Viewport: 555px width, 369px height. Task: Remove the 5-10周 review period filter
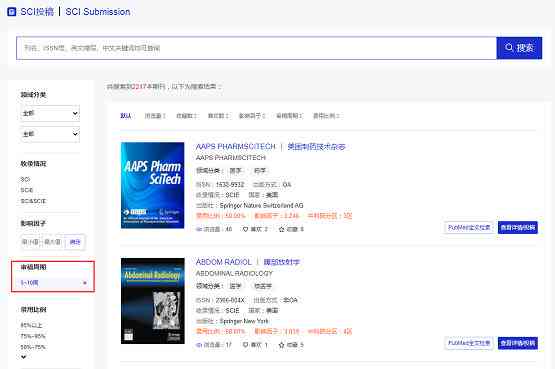pyautogui.click(x=85, y=283)
